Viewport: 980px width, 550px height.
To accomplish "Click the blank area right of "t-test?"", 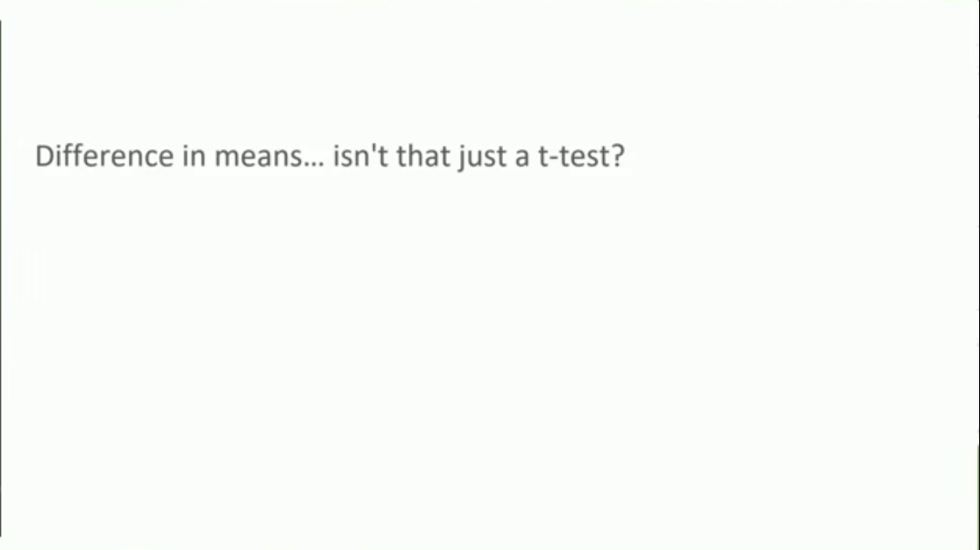I will [789, 157].
